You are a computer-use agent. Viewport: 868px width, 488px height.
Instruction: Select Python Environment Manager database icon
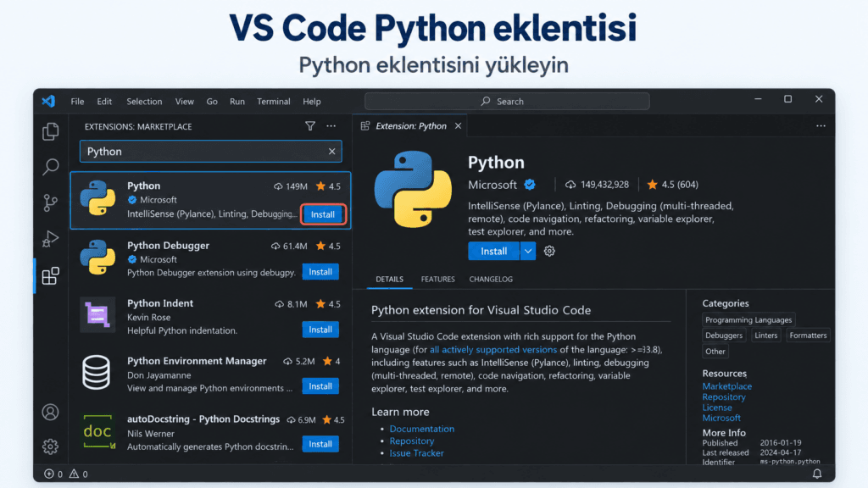pyautogui.click(x=97, y=373)
